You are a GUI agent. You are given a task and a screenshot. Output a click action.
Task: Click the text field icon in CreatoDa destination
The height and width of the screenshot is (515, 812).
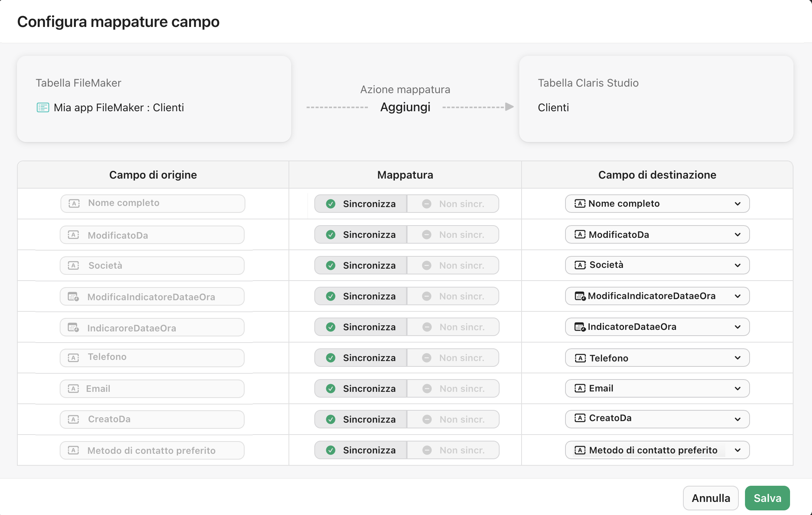(x=580, y=419)
